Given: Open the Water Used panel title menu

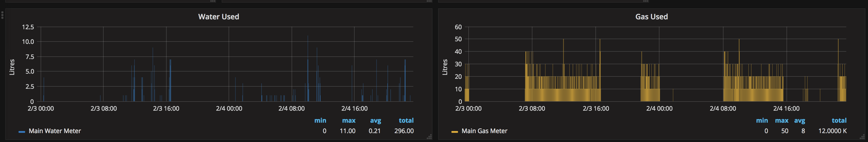Looking at the screenshot, I should point(218,16).
